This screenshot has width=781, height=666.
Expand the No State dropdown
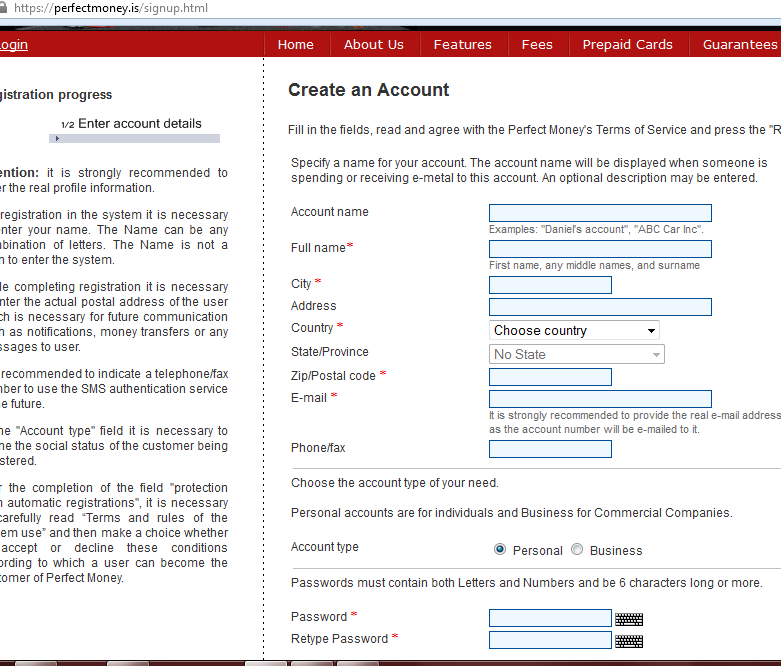576,354
